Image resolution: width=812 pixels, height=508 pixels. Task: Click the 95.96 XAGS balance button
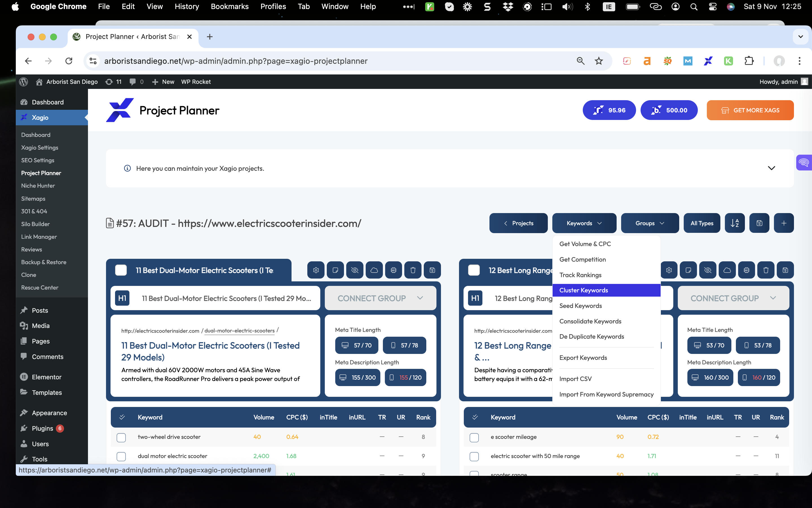point(609,110)
